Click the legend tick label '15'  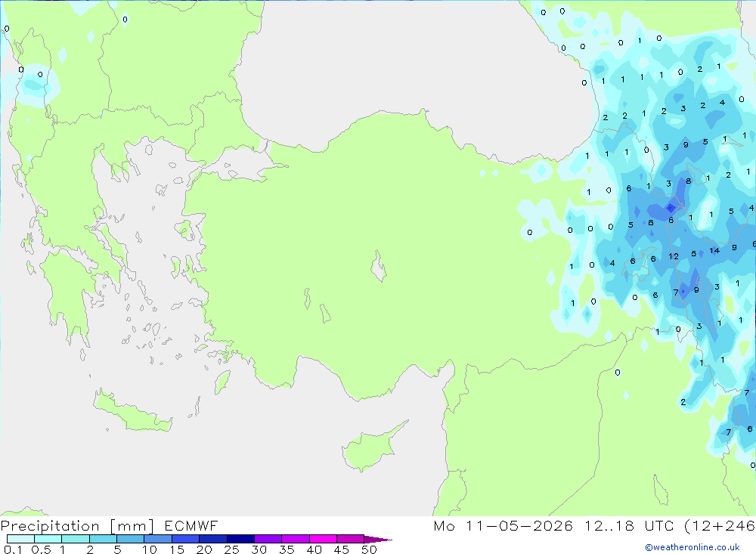click(177, 549)
